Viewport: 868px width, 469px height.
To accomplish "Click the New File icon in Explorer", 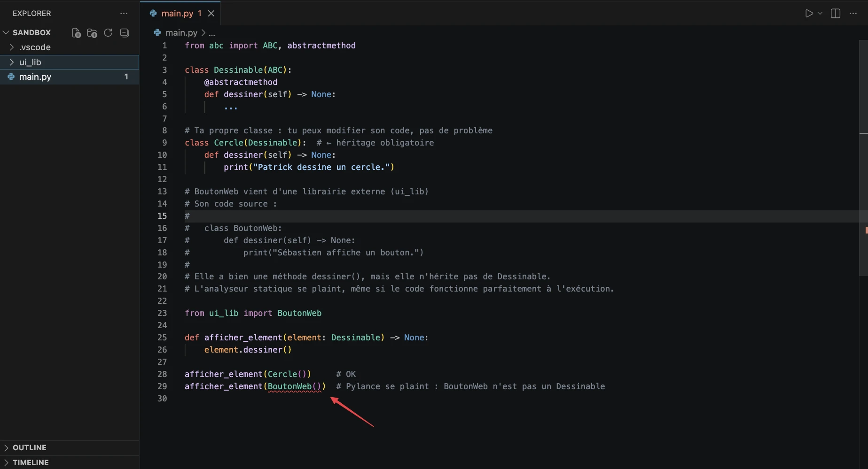I will 76,33.
